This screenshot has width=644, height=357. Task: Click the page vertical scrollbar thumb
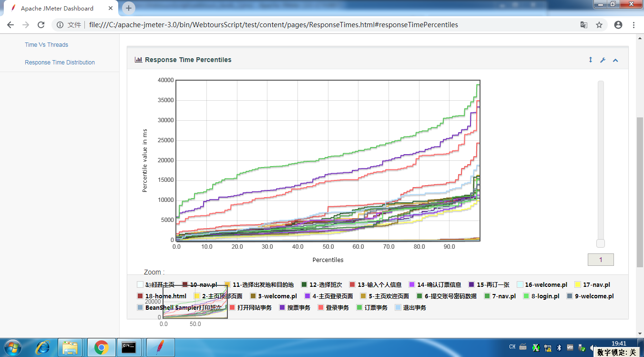pyautogui.click(x=640, y=192)
